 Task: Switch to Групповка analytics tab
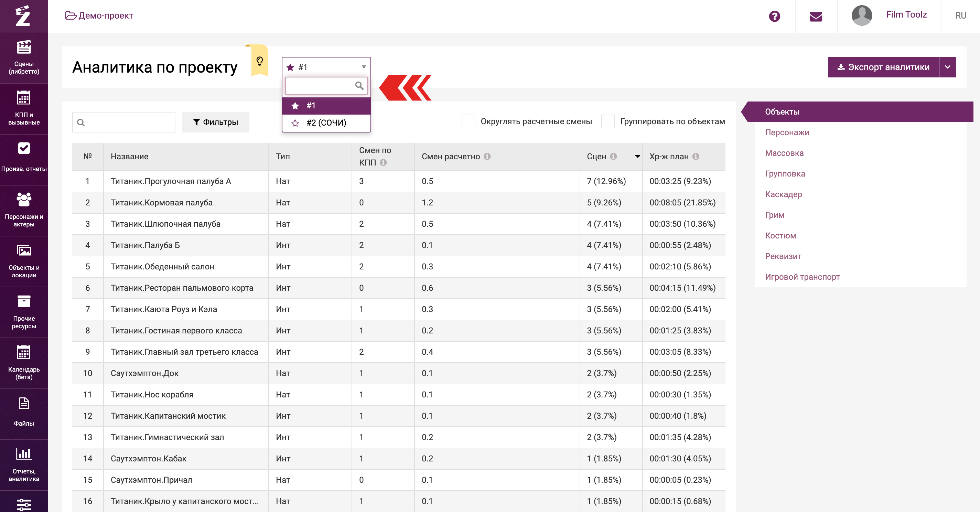pos(785,173)
